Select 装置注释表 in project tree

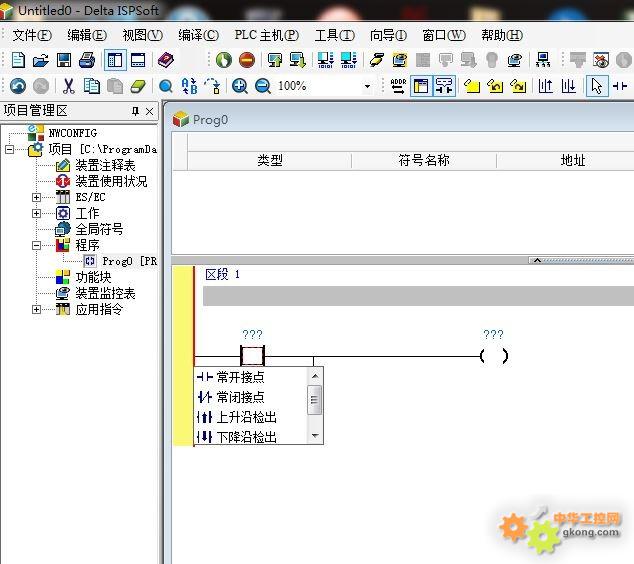click(x=105, y=165)
